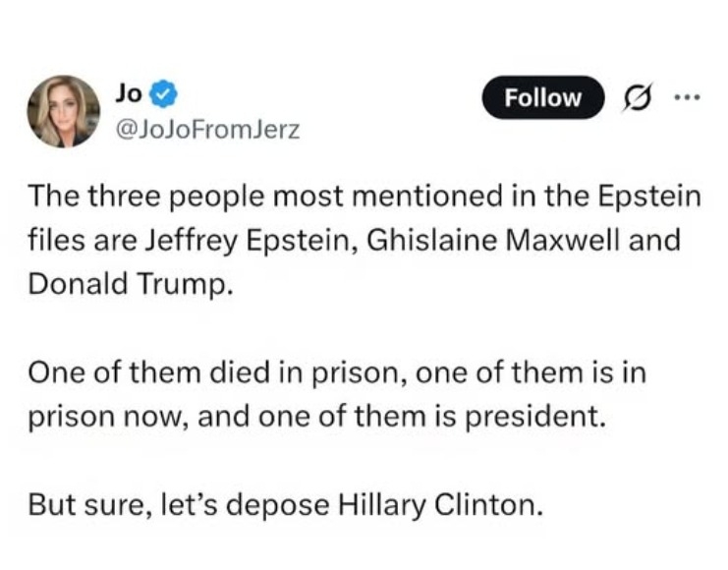Open Jo's profile picture
Image resolution: width=728 pixels, height=570 pixels.
63,112
